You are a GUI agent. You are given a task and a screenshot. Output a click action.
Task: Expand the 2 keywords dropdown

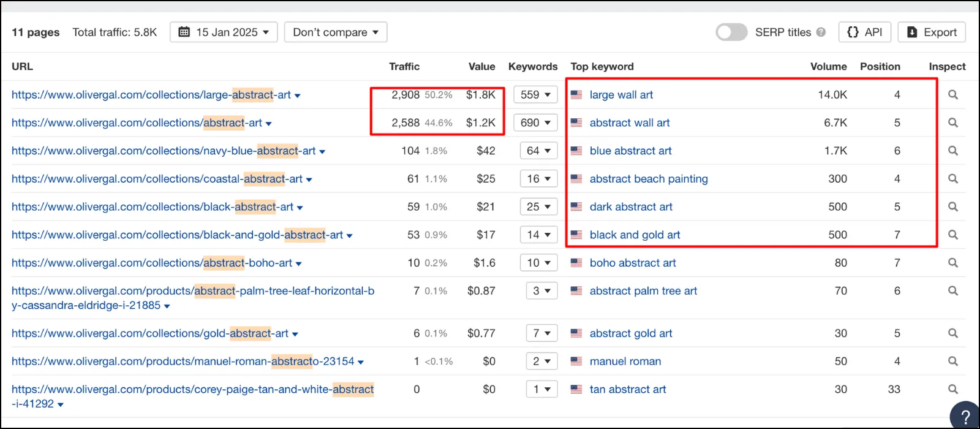tap(542, 362)
